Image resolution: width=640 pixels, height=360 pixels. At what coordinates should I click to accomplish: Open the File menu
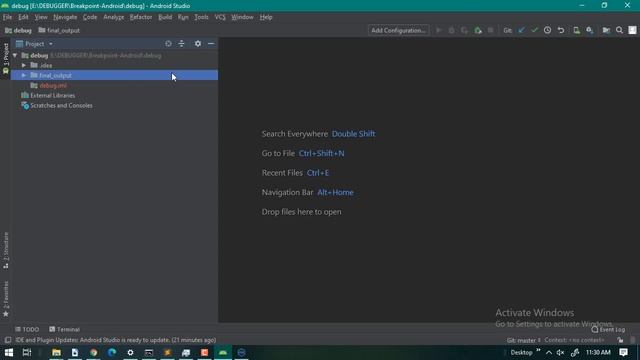click(7, 17)
